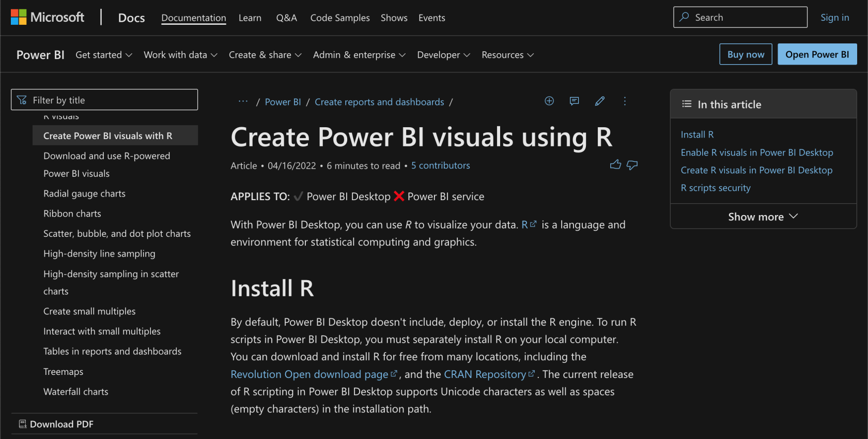The height and width of the screenshot is (439, 868).
Task: Open the Learn tab
Action: coord(250,18)
